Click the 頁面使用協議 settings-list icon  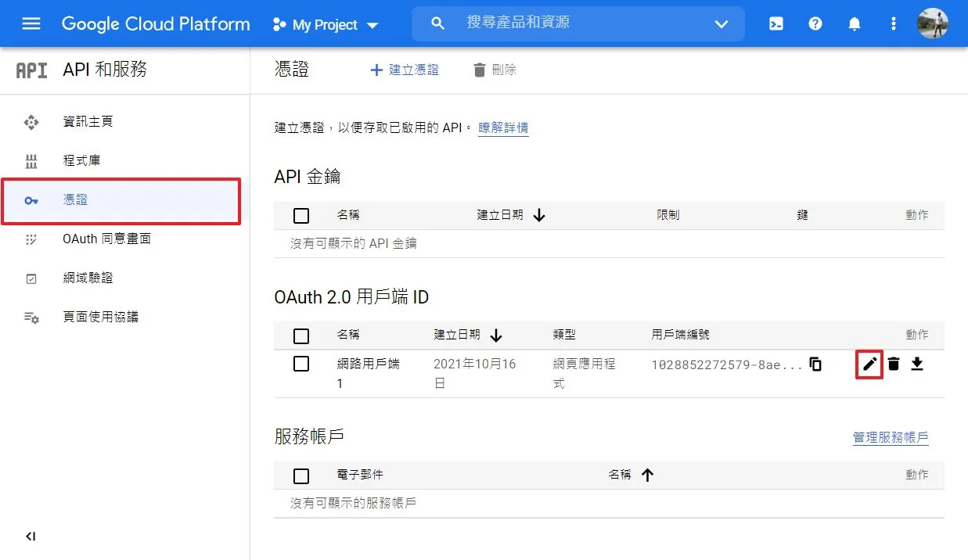[31, 318]
